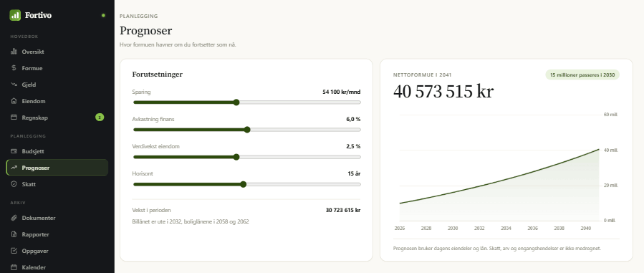Go to the Formue section
644x273 pixels.
click(x=57, y=68)
